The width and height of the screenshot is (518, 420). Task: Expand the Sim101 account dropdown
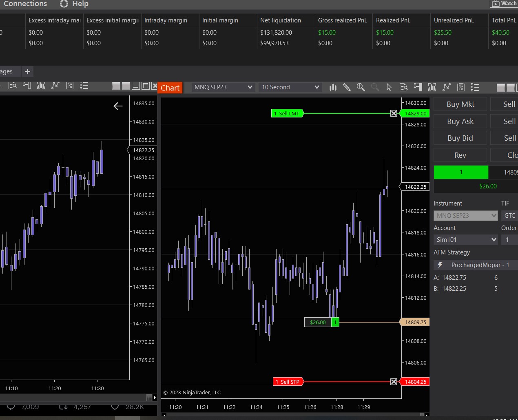(494, 240)
